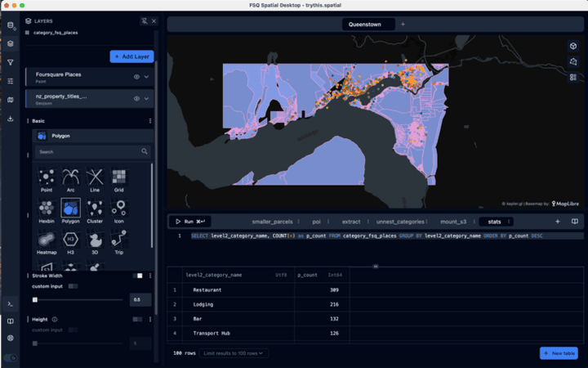This screenshot has height=368, width=588.
Task: Select the Grid layer type
Action: pyautogui.click(x=119, y=176)
